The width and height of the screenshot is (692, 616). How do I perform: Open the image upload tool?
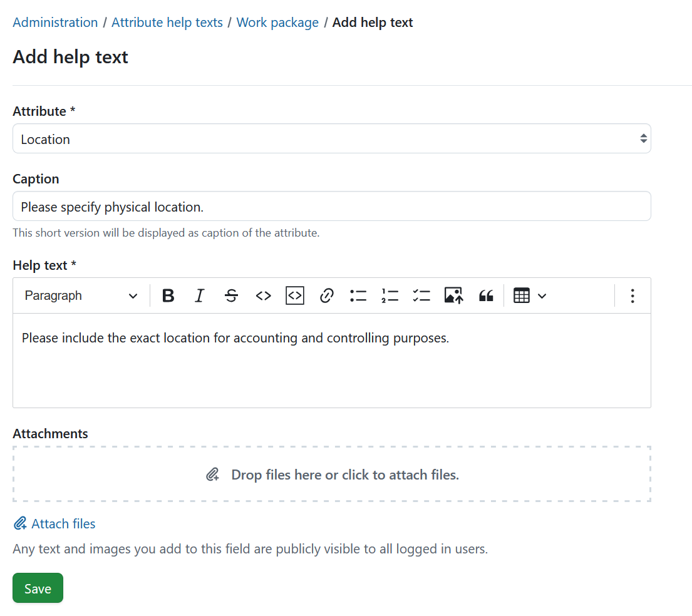coord(453,295)
